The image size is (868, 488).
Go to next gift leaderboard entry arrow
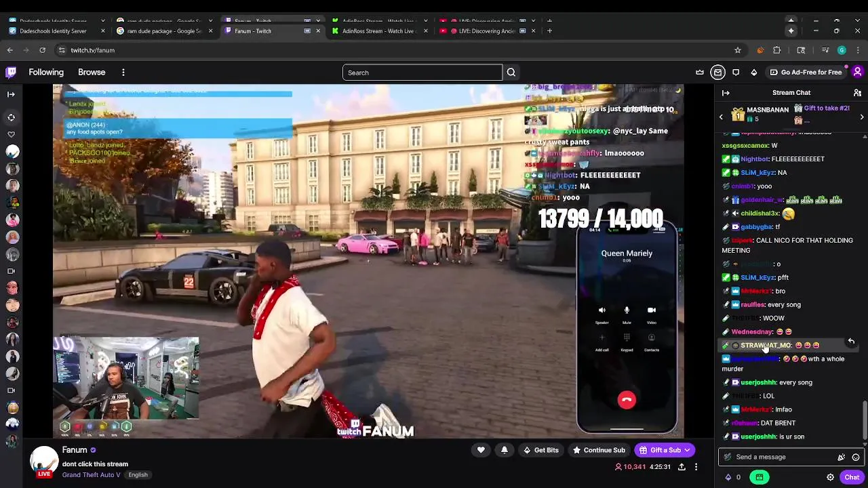[x=862, y=117]
